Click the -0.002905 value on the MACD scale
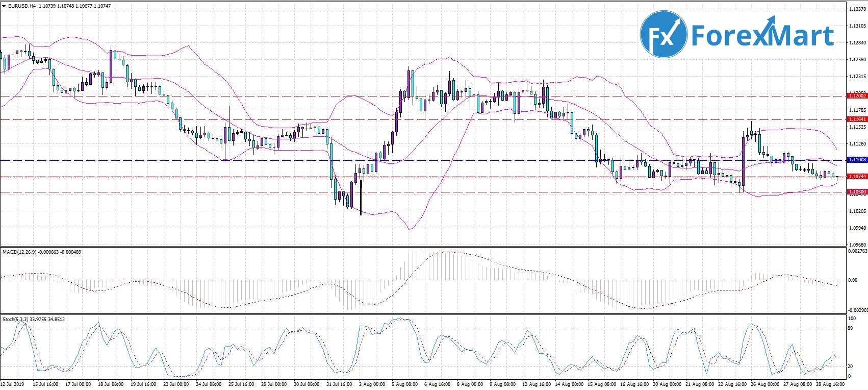The width and height of the screenshot is (868, 390). click(x=857, y=310)
